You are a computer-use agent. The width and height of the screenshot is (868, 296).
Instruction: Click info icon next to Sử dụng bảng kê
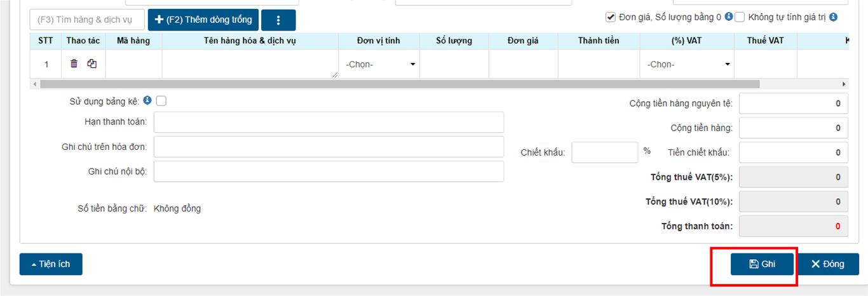click(147, 100)
